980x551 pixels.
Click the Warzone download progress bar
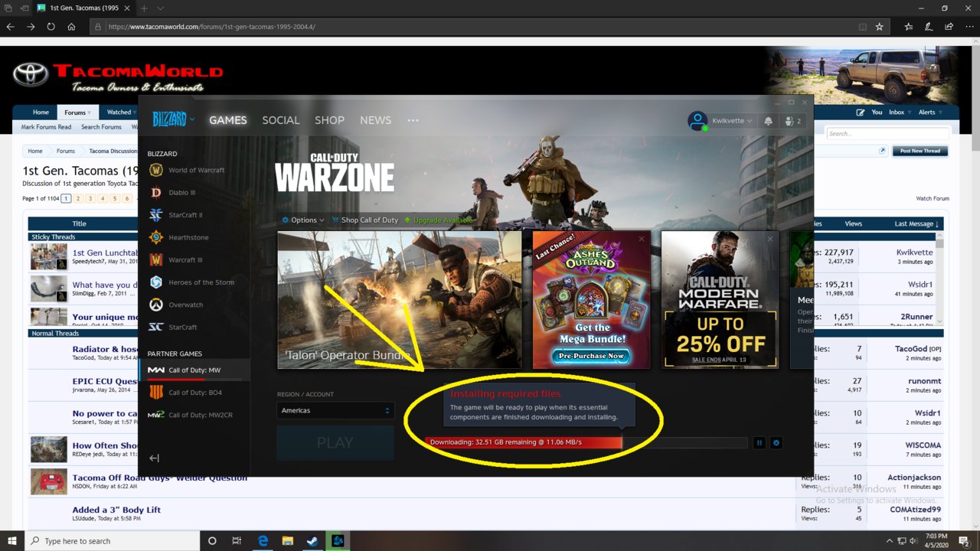(x=586, y=442)
